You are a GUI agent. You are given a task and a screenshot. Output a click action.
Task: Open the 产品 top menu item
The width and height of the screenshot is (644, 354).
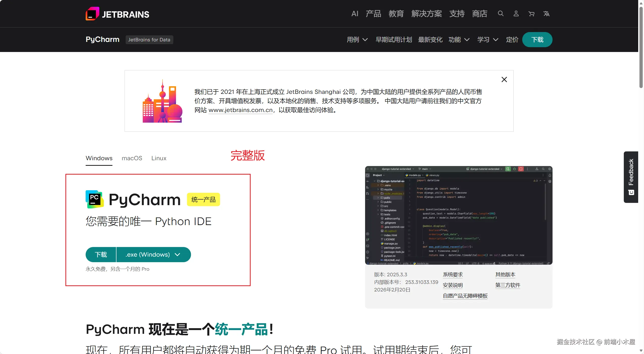(x=373, y=14)
